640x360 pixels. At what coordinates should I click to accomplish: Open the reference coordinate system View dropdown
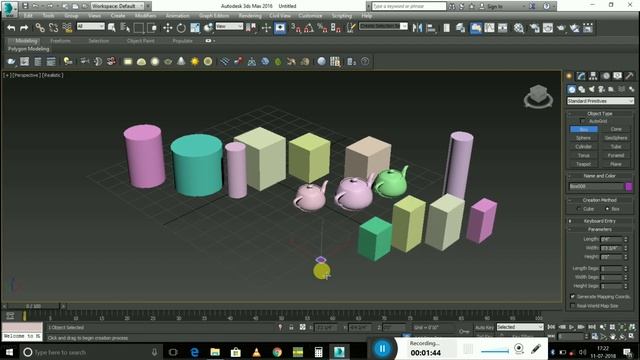229,26
